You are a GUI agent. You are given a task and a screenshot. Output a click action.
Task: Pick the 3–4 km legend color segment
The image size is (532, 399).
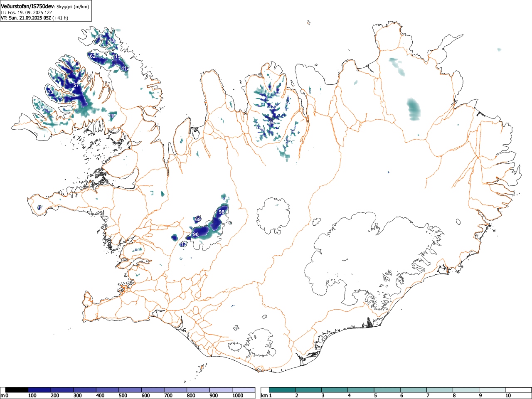[x=335, y=390]
